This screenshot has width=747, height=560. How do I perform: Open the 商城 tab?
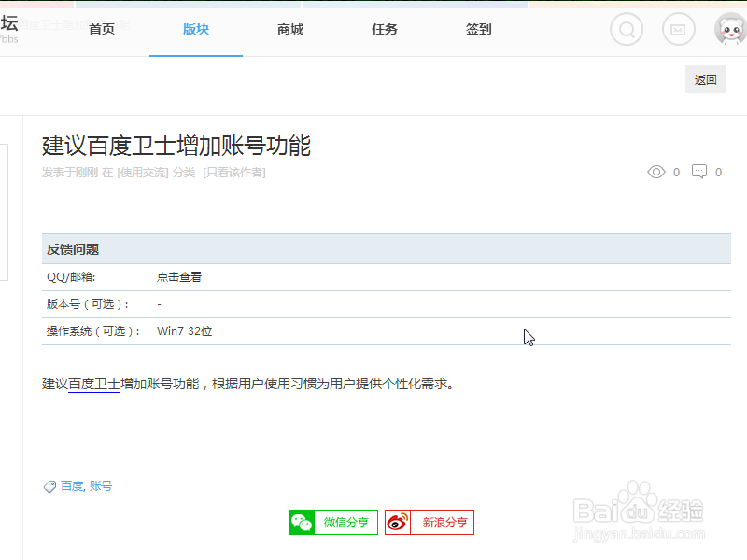tap(289, 29)
